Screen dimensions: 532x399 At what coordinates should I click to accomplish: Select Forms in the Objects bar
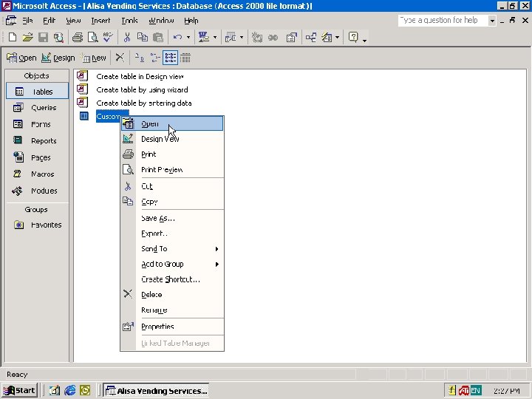pyautogui.click(x=37, y=124)
